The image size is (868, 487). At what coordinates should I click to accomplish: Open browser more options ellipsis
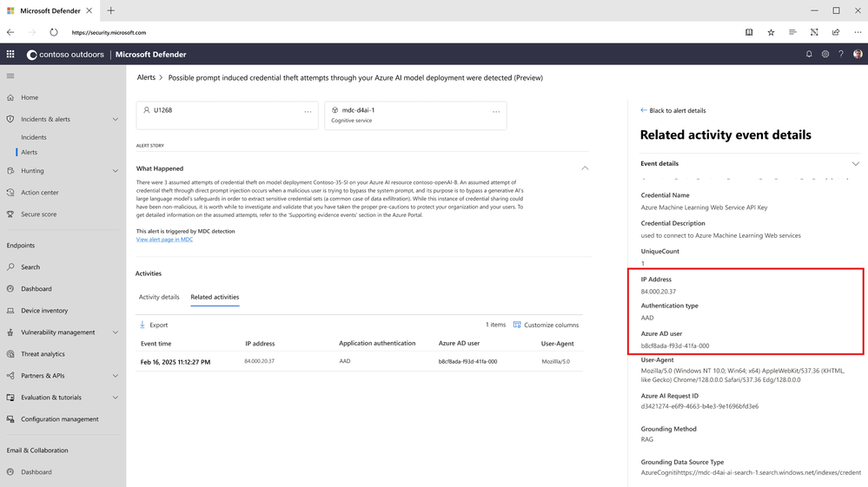pos(858,32)
